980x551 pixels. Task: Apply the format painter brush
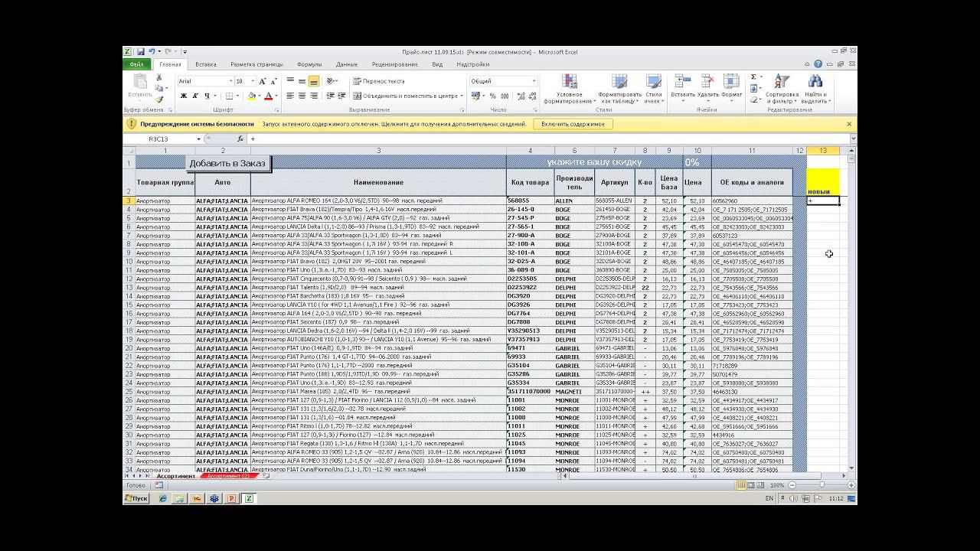click(159, 99)
